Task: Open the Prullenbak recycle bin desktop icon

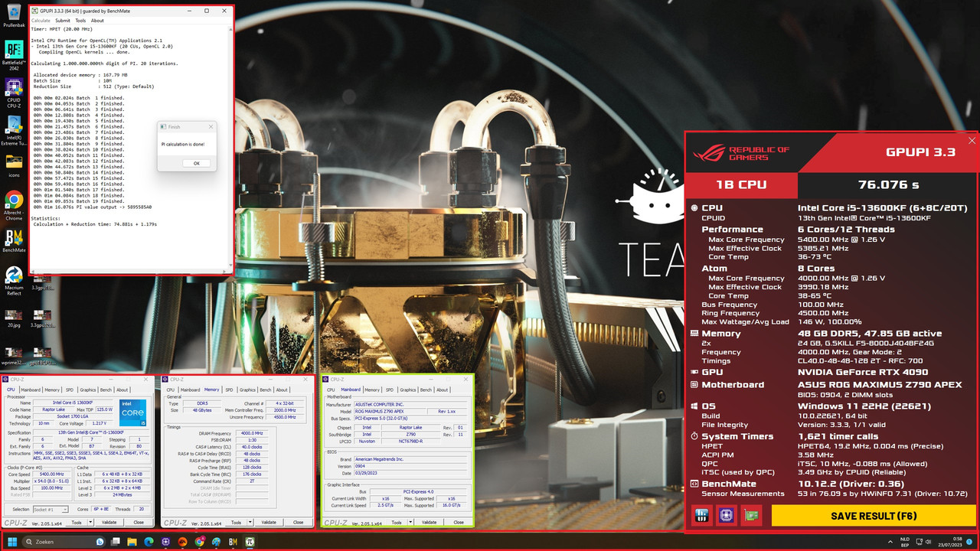Action: tap(14, 15)
